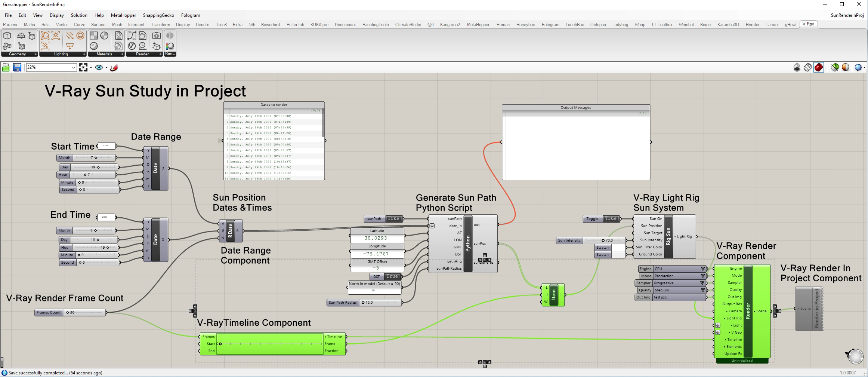Open the Solution menu
The image size is (868, 377).
[x=79, y=15]
